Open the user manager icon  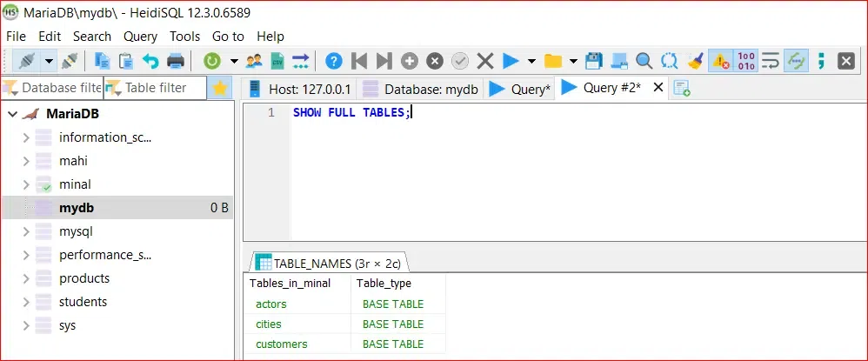coord(254,60)
